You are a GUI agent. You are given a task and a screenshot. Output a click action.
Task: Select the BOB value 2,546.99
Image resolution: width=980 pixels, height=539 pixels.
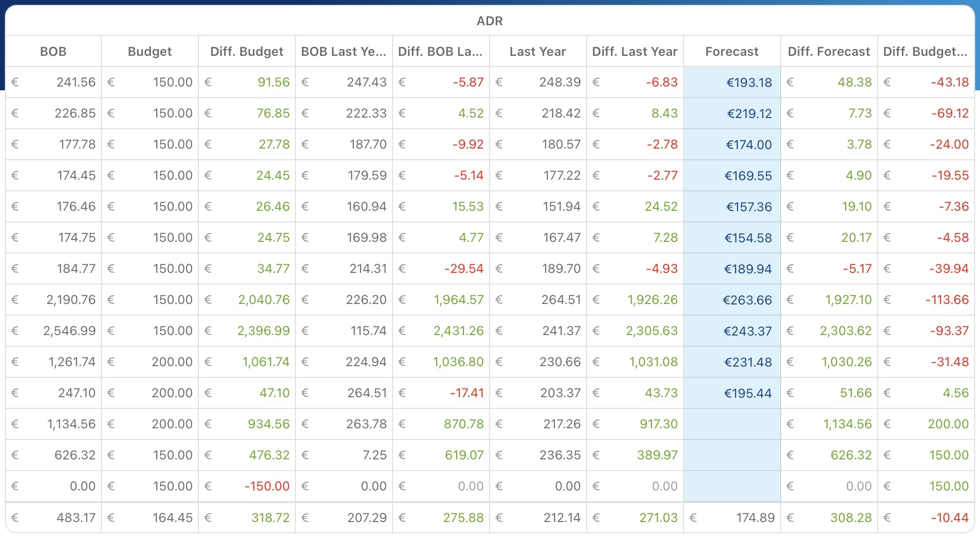click(x=69, y=331)
